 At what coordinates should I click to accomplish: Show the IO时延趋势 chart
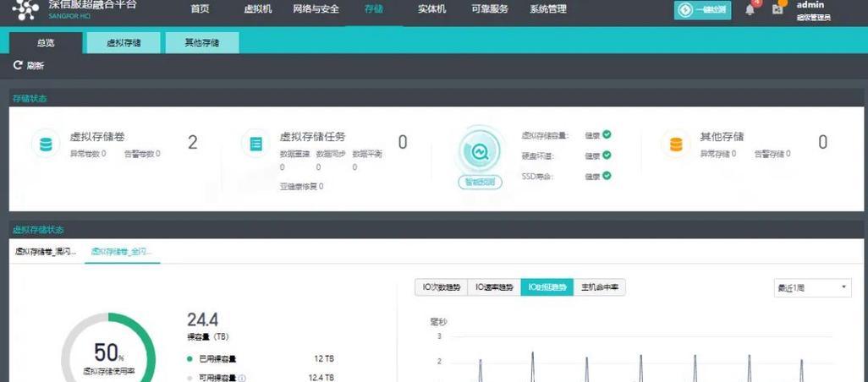point(547,287)
